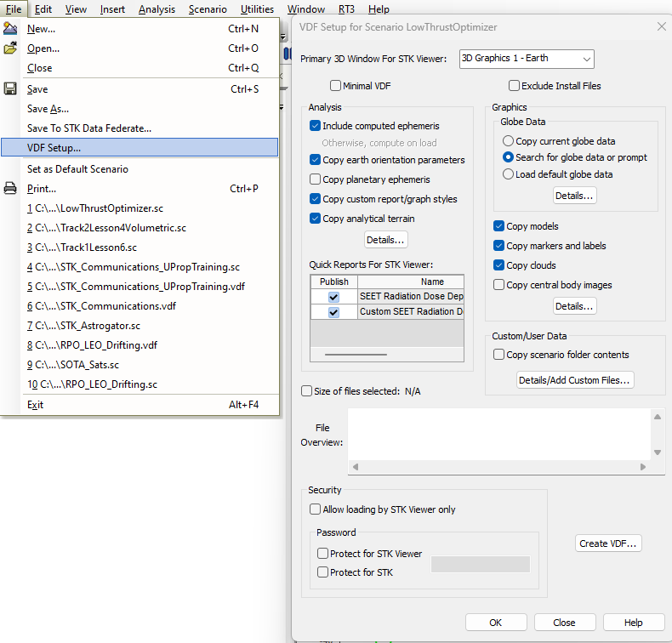Open the Analysis menu
The width and height of the screenshot is (672, 643).
(x=157, y=9)
